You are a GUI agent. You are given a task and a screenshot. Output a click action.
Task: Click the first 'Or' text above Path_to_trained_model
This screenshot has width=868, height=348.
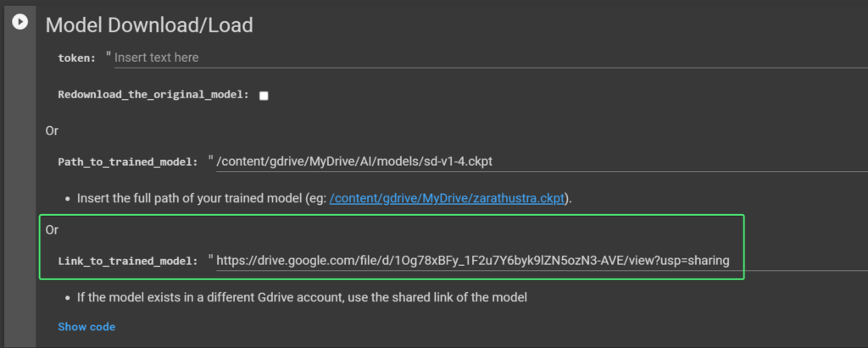[x=52, y=131]
